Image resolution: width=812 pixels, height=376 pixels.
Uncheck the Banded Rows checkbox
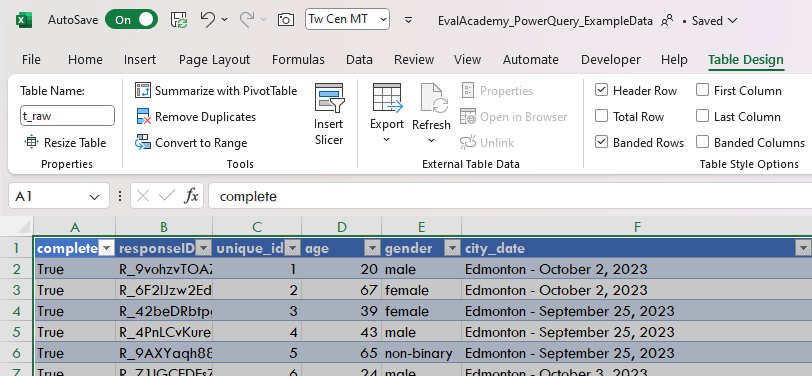(601, 142)
